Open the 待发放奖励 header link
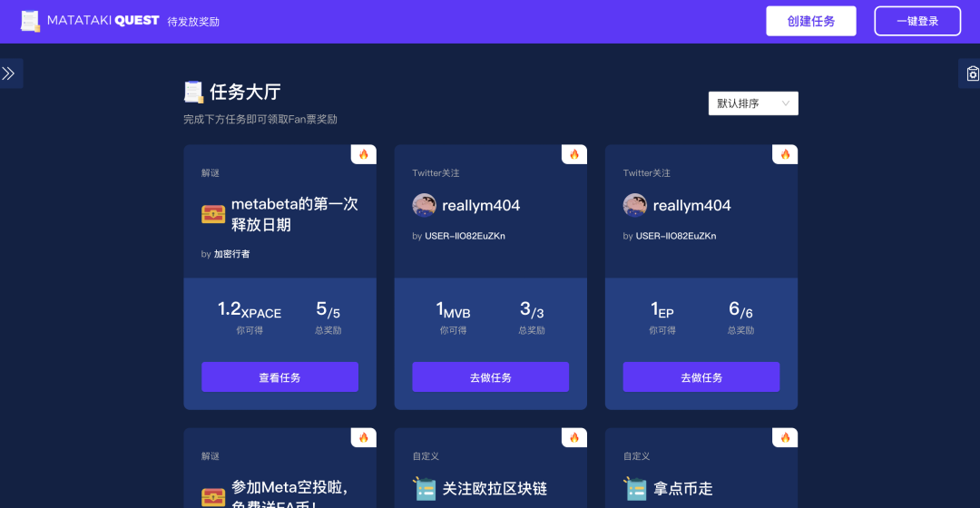The image size is (980, 508). coord(193,22)
